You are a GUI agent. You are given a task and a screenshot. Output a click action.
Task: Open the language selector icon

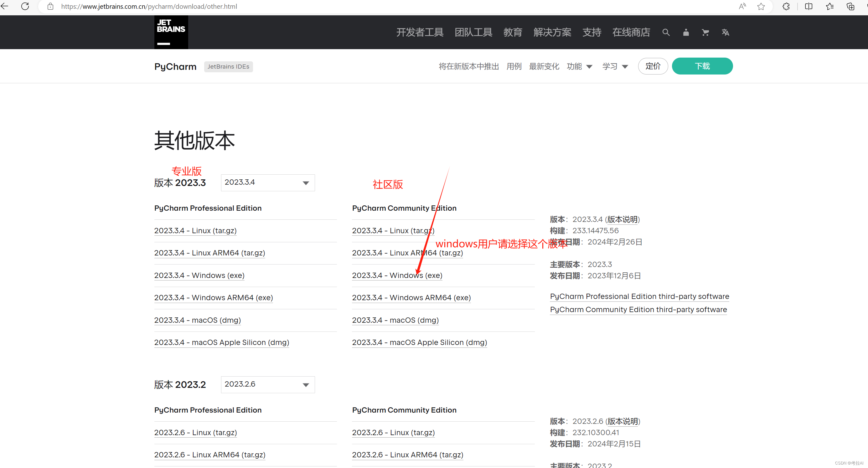[x=726, y=32]
